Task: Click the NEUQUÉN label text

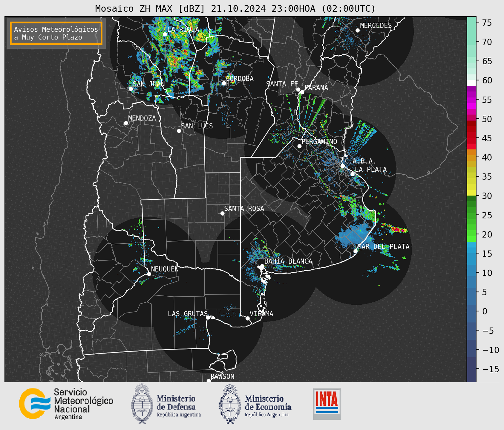Action: [165, 269]
